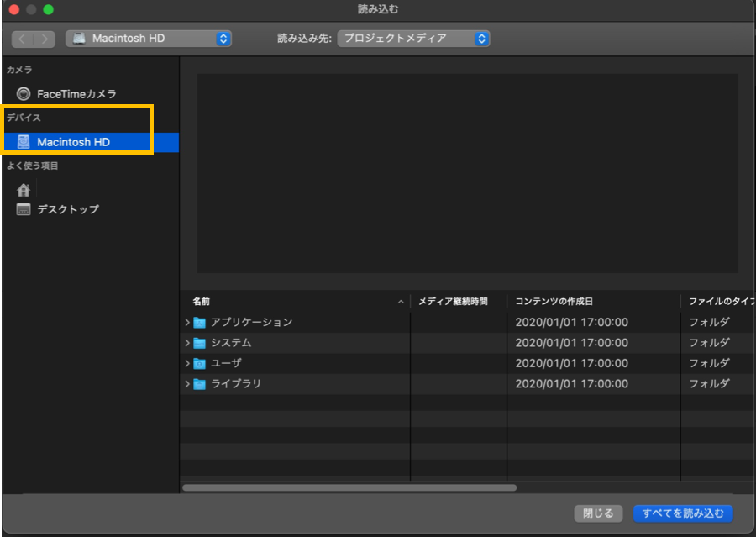
Task: Toggle the sort direction arrow in 名前 column
Action: 401,302
